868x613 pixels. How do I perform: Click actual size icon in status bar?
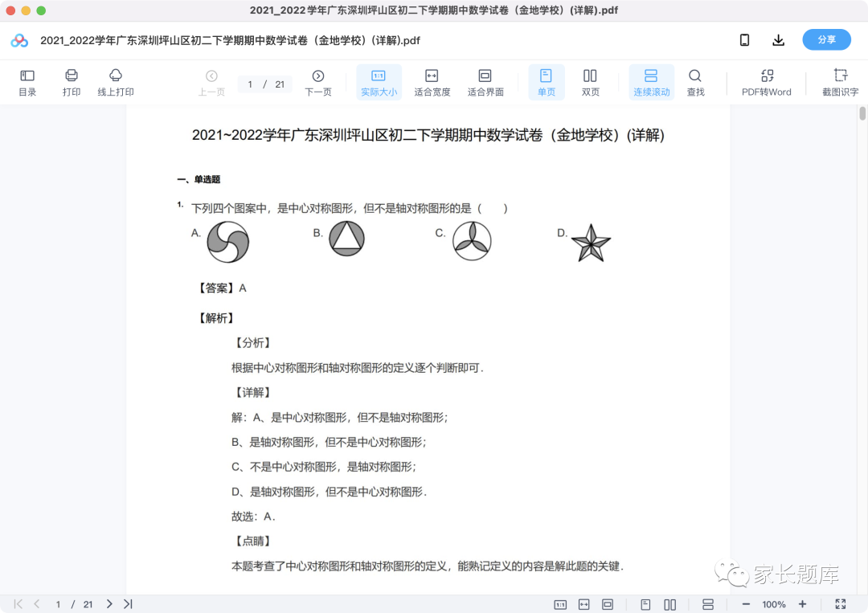coord(560,605)
